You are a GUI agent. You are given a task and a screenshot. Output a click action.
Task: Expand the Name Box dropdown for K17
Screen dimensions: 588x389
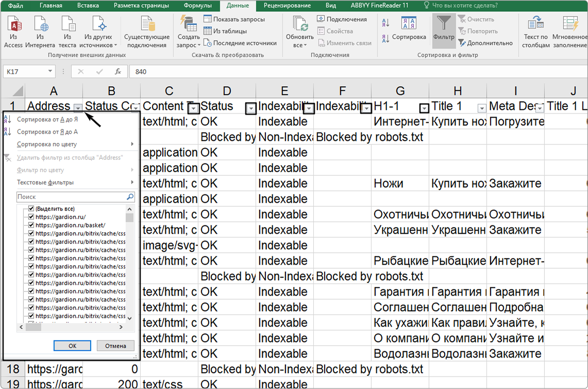point(50,71)
